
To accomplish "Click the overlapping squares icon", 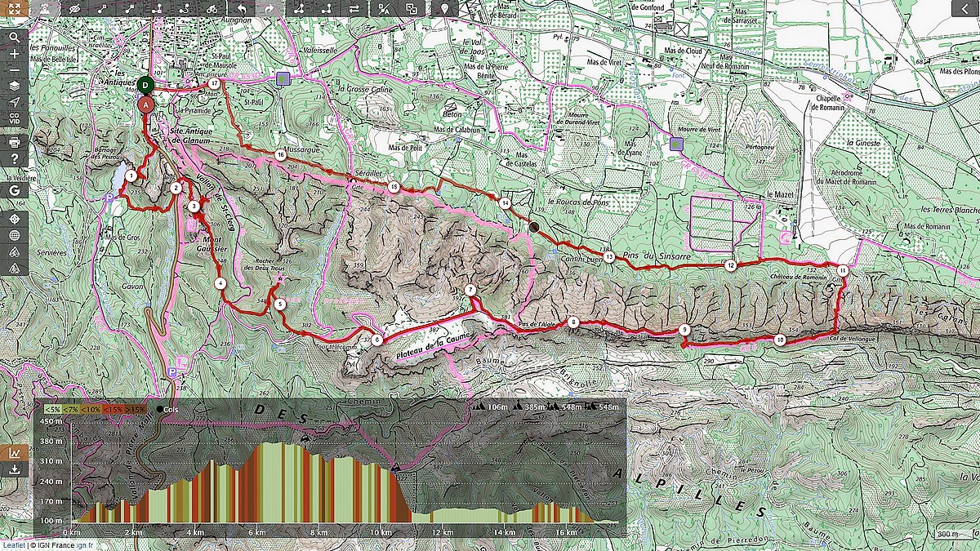I will tap(411, 8).
